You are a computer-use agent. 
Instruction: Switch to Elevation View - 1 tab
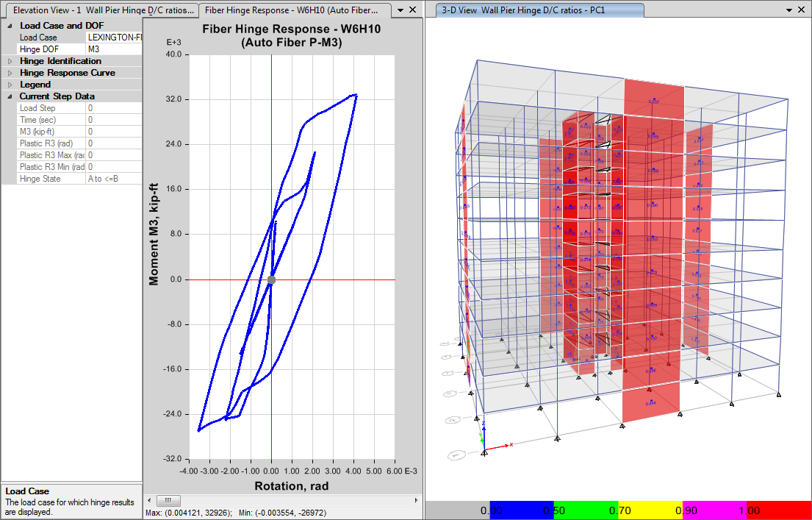point(99,10)
